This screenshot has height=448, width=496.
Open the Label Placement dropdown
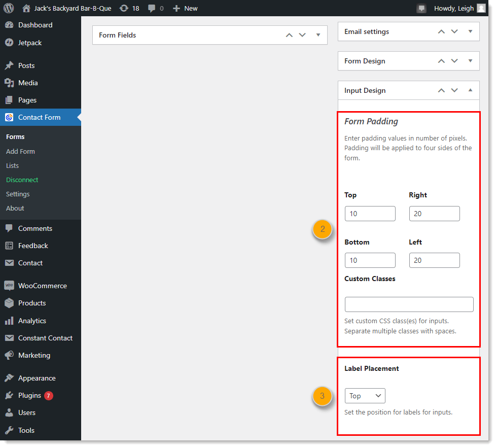coord(365,396)
